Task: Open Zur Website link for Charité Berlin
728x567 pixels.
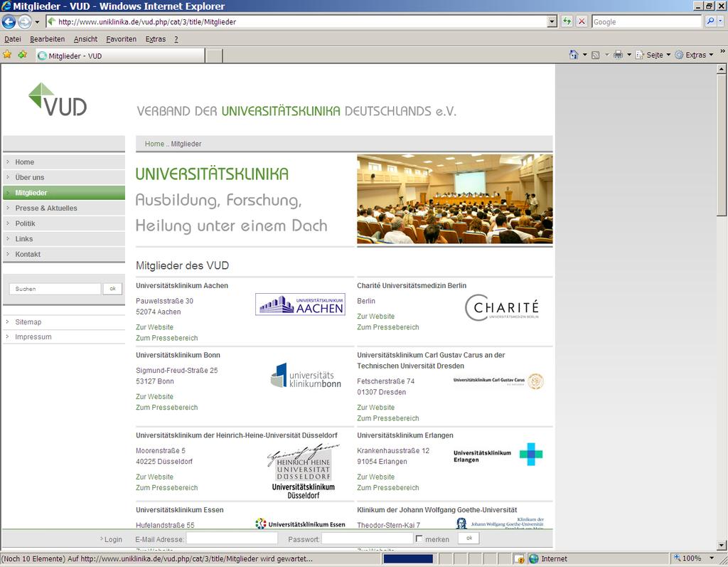Action: [375, 317]
